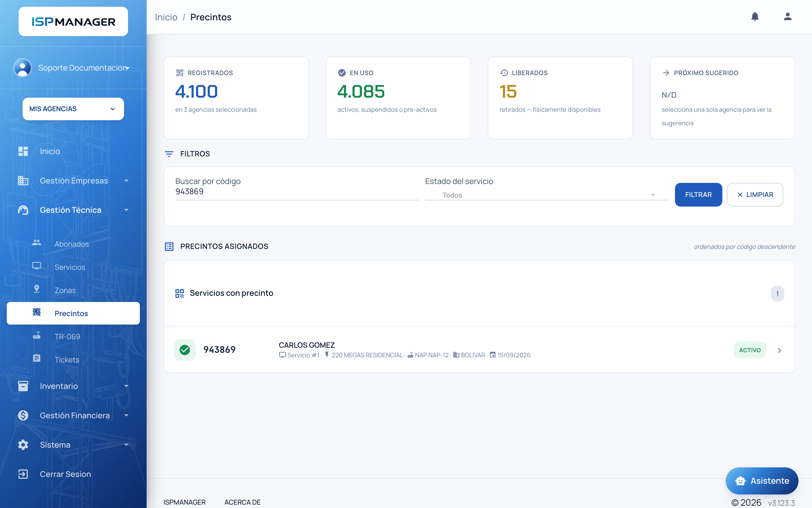
Task: Expand the Inventario section arrow
Action: click(126, 386)
